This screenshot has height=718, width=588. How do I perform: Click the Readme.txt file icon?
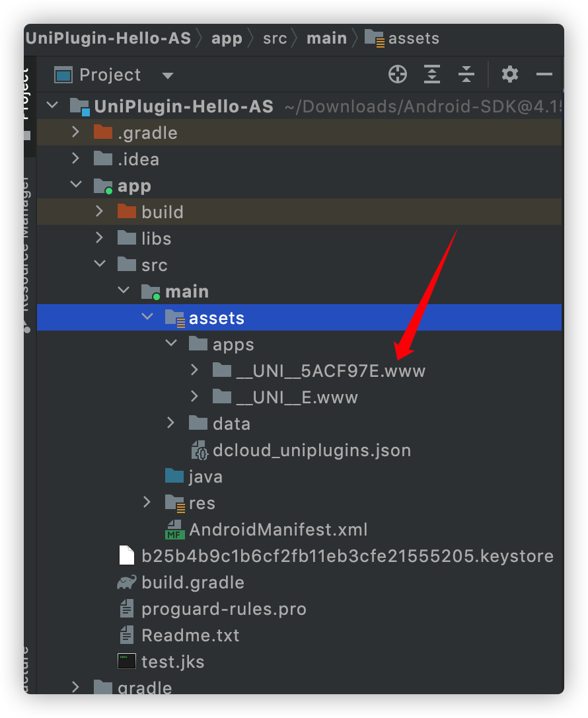click(x=127, y=635)
